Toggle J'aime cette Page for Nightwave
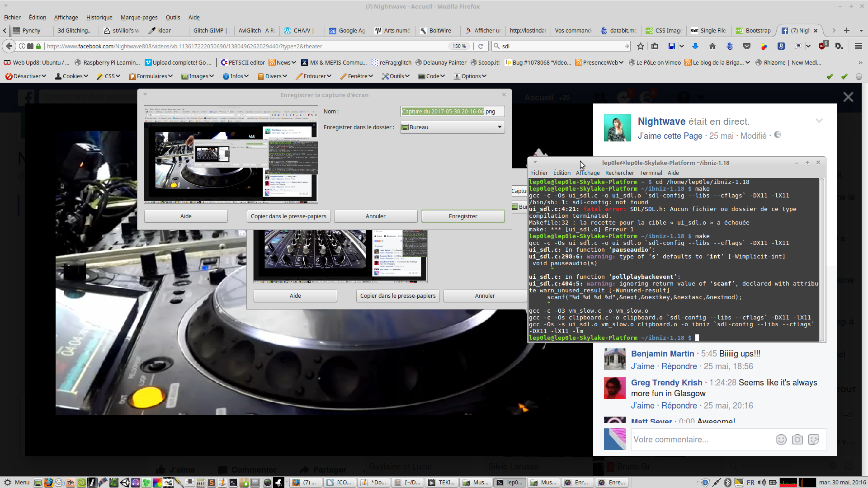 pyautogui.click(x=670, y=136)
